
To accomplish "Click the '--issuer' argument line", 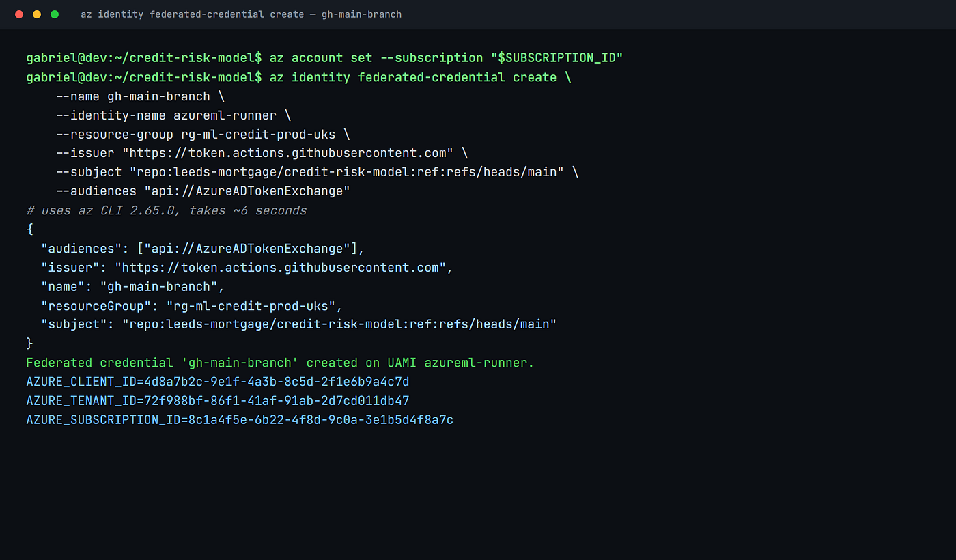I will click(x=262, y=153).
